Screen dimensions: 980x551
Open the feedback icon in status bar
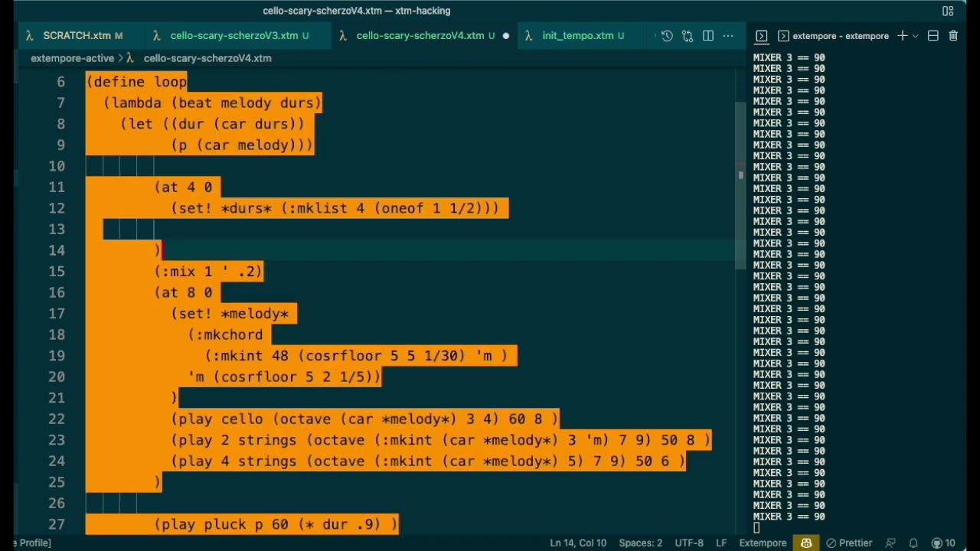(890, 543)
